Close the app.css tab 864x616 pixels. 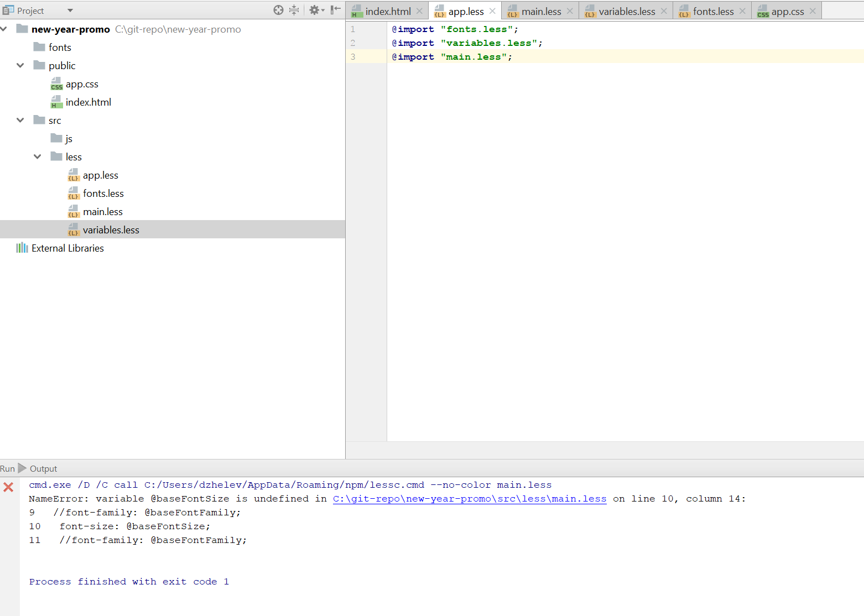[x=813, y=11]
